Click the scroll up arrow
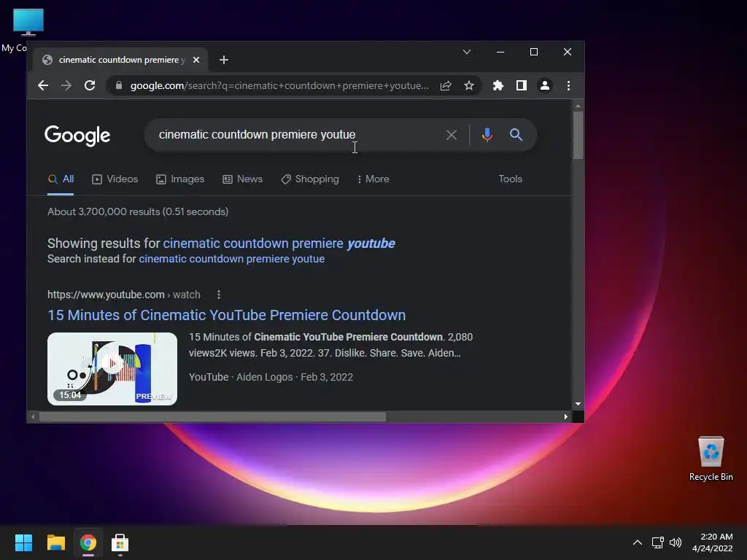The height and width of the screenshot is (560, 747). [x=578, y=106]
